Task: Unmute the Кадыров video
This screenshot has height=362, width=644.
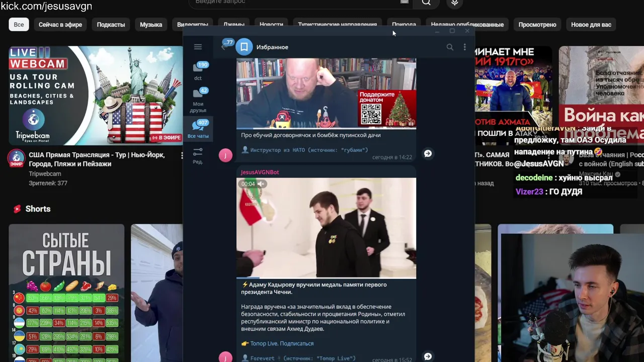Action: tap(261, 184)
